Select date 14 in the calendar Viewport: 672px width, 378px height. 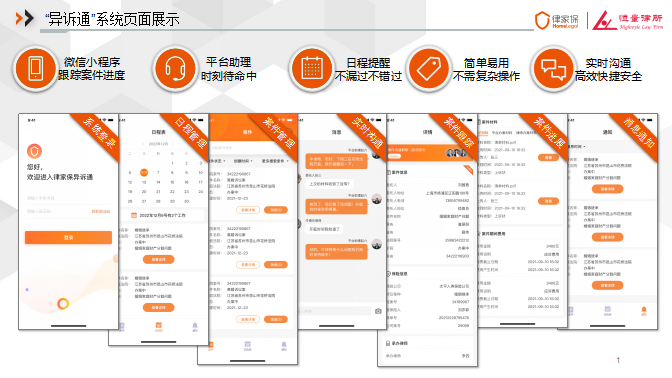coord(158,182)
